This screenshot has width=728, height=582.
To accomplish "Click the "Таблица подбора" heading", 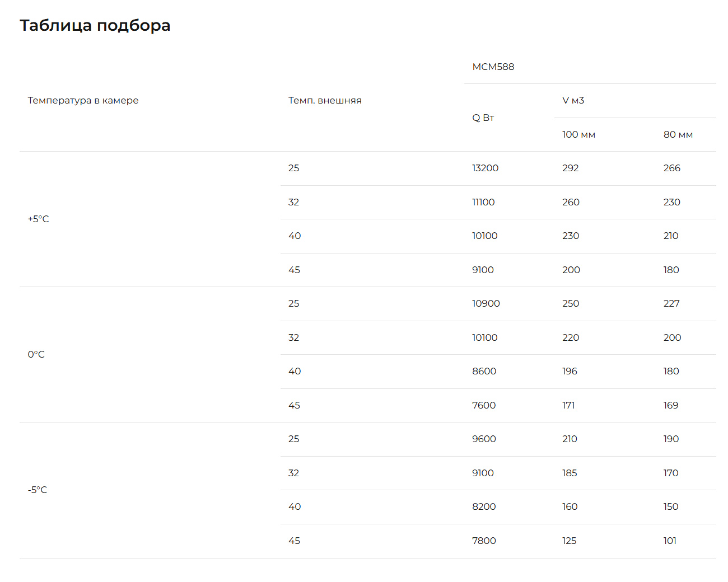I will click(95, 26).
